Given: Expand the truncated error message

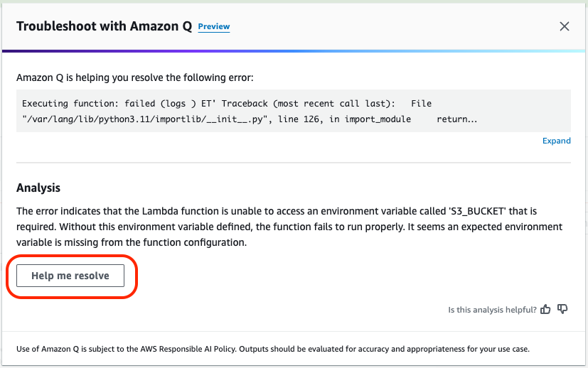Looking at the screenshot, I should click(557, 141).
